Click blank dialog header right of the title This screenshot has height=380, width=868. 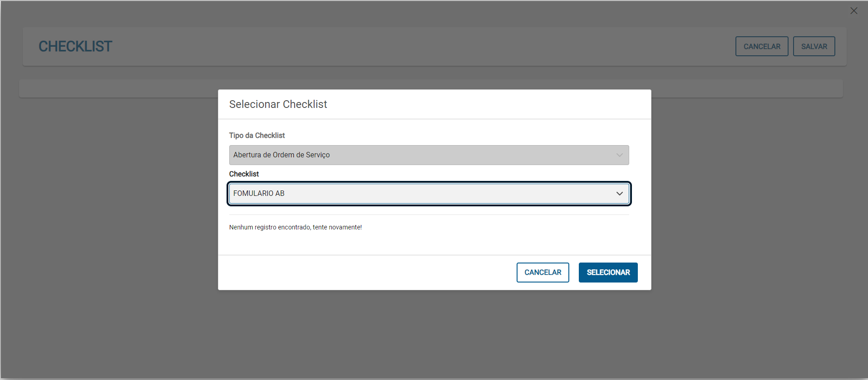(x=490, y=104)
